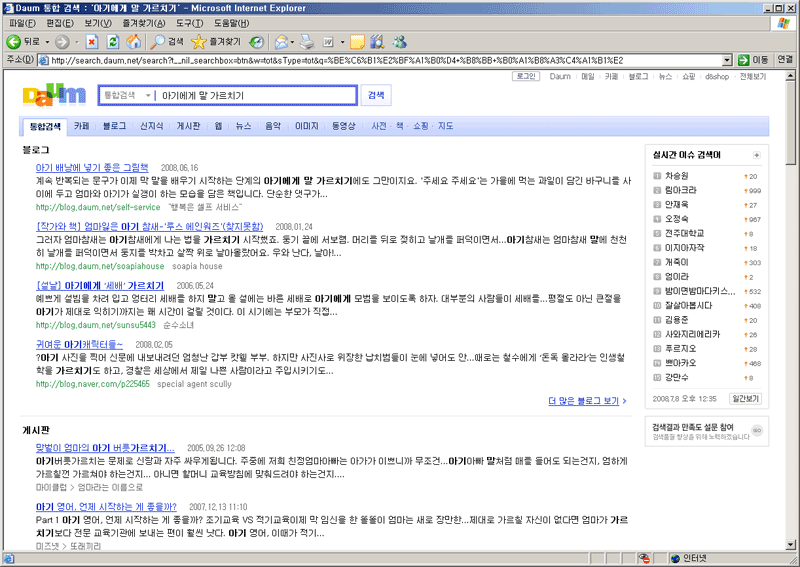Open the Word edit icon dropdown arrow
This screenshot has height=567, width=800.
(x=342, y=42)
